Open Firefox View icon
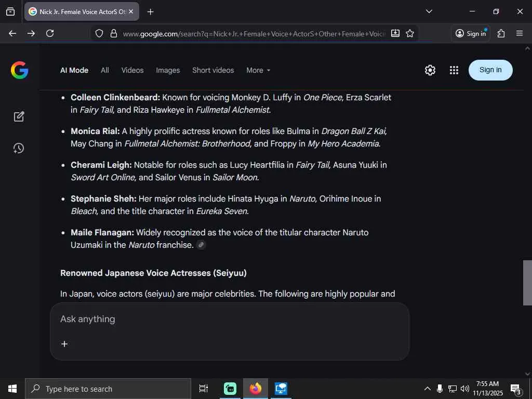 (10, 11)
